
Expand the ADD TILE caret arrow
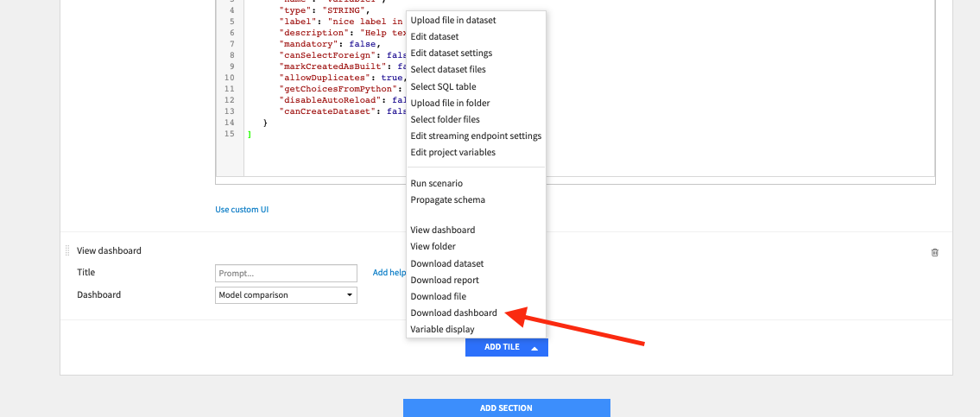pyautogui.click(x=534, y=348)
